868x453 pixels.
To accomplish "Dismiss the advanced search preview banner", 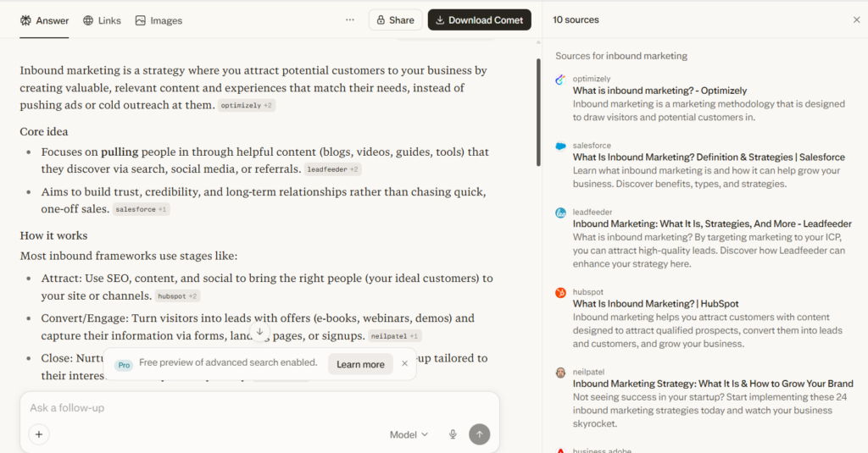I will [x=404, y=363].
